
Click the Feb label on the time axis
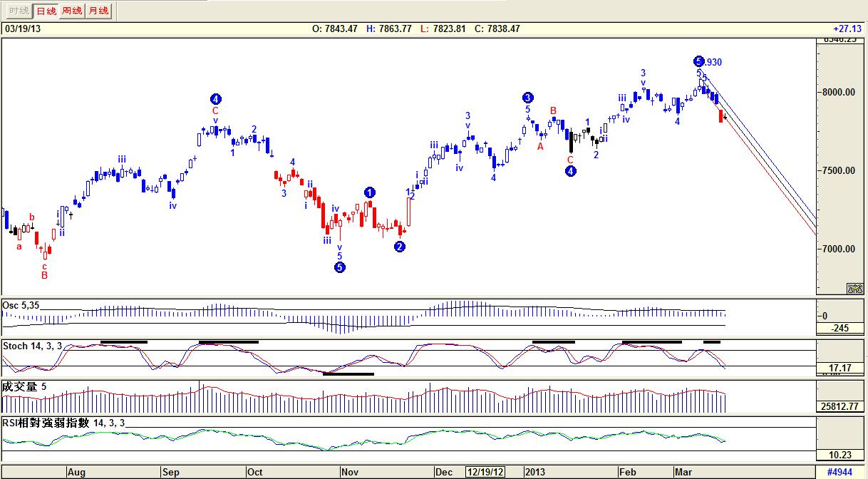tap(627, 472)
